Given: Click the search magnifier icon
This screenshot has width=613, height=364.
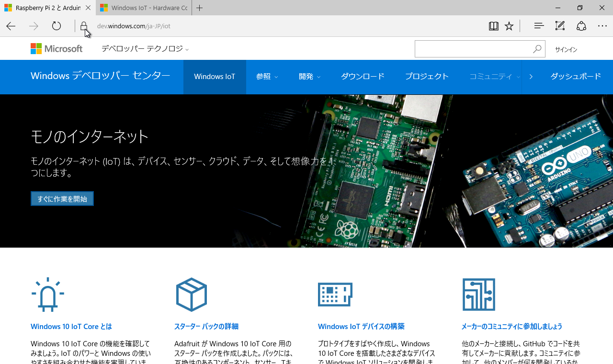Looking at the screenshot, I should [x=537, y=49].
